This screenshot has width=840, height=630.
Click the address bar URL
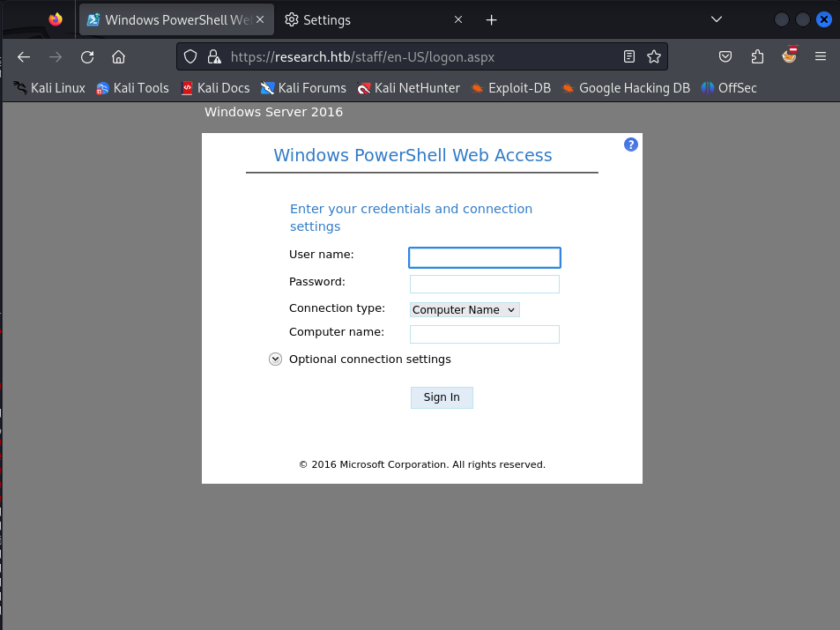coord(362,56)
